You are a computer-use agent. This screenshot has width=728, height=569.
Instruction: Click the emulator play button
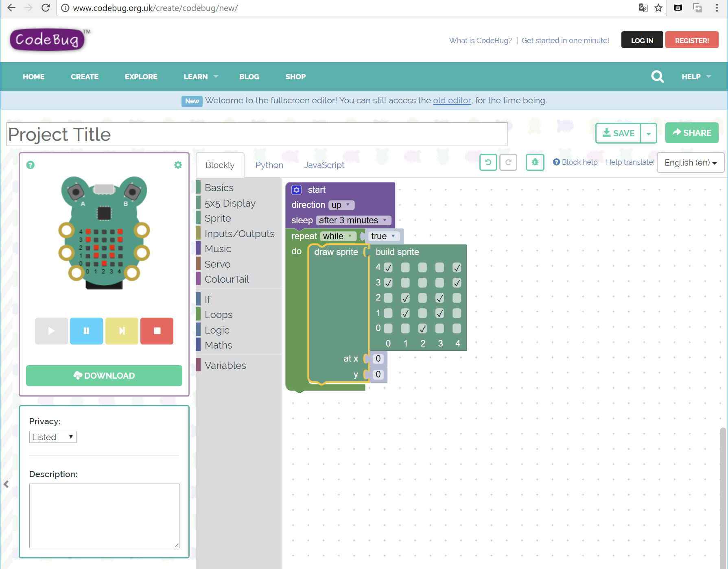51,331
